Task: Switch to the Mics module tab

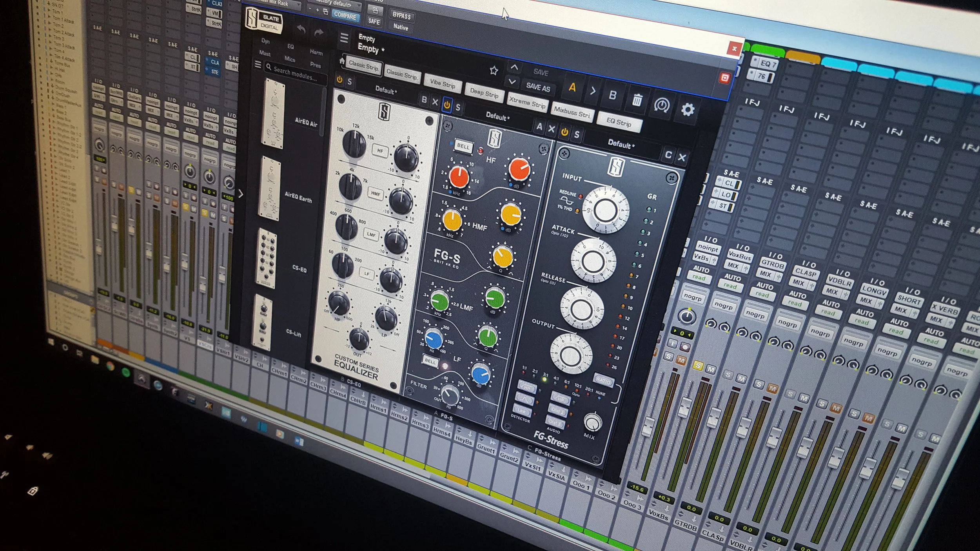Action: point(290,59)
